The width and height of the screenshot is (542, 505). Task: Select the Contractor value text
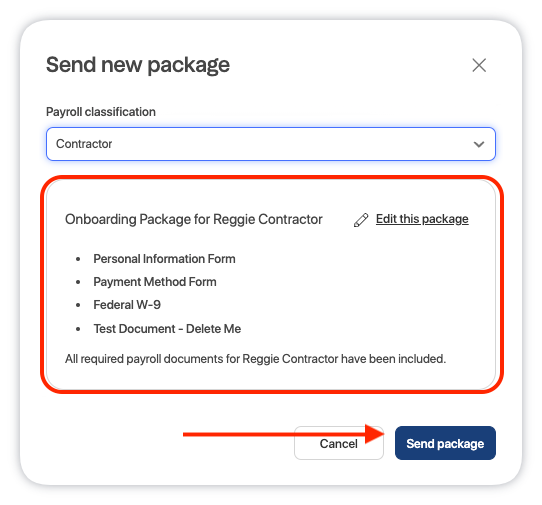pyautogui.click(x=84, y=144)
